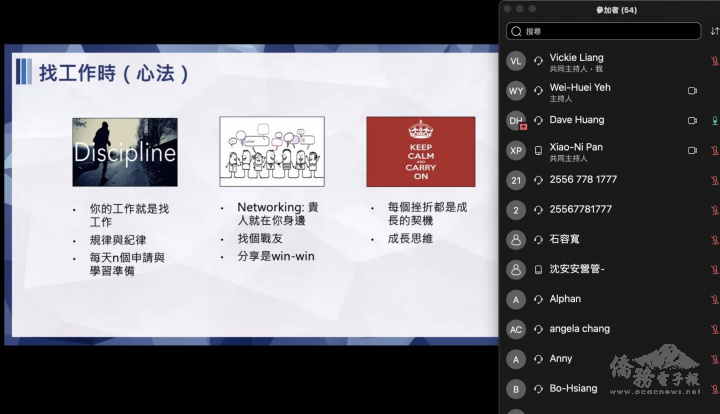Click the 參加者 (54) panel title
Image resolution: width=720 pixels, height=414 pixels.
(x=616, y=10)
